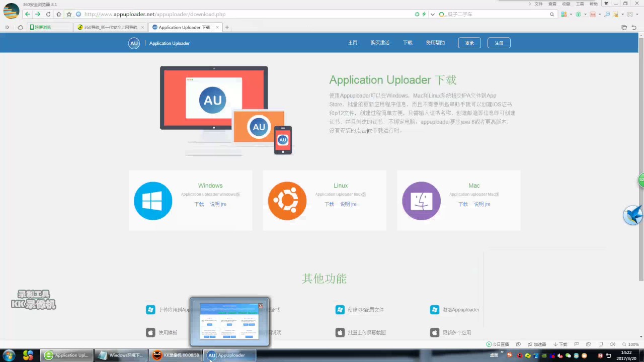The height and width of the screenshot is (362, 644).
Task: Bookmark this page with the star icon
Action: [69, 14]
